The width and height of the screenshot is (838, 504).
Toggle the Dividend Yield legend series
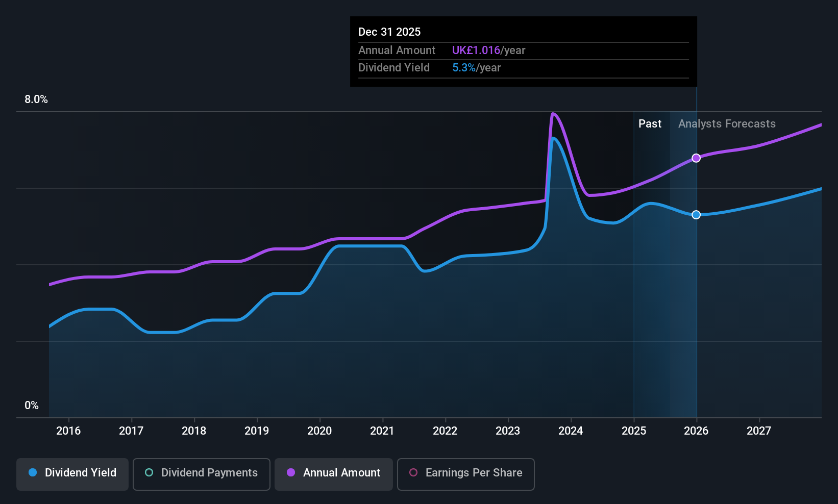(x=72, y=474)
